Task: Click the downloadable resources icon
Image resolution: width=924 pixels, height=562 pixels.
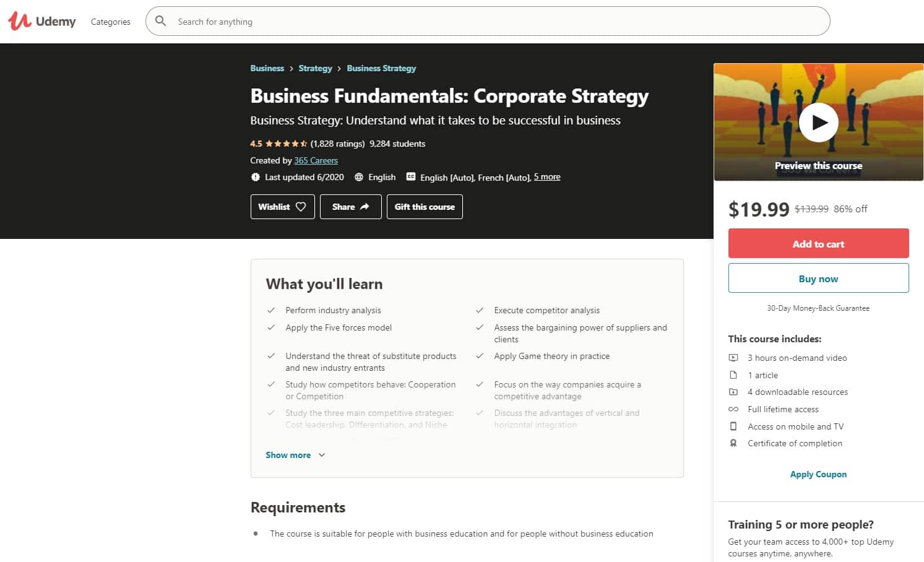Action: click(x=733, y=392)
